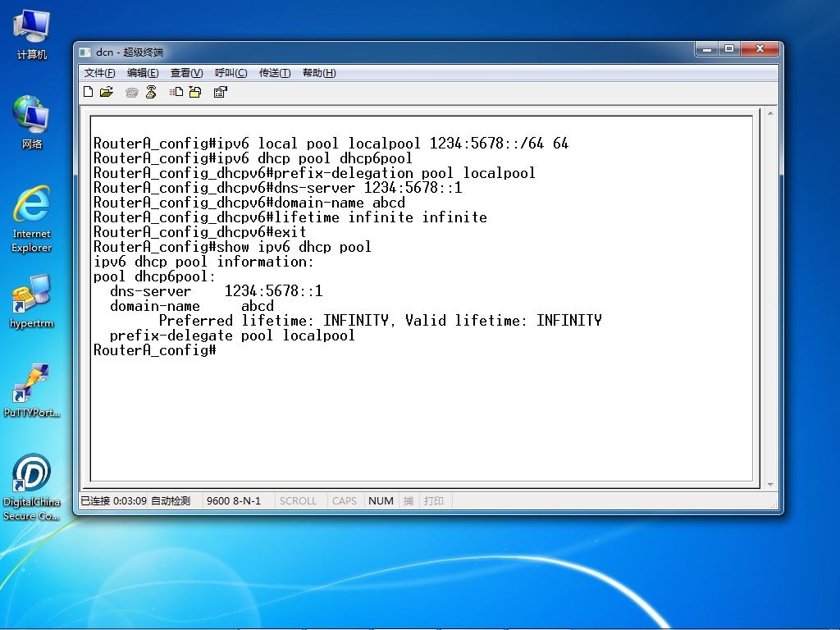
Task: Click the ipv6 local pool localpool line
Action: 331,144
